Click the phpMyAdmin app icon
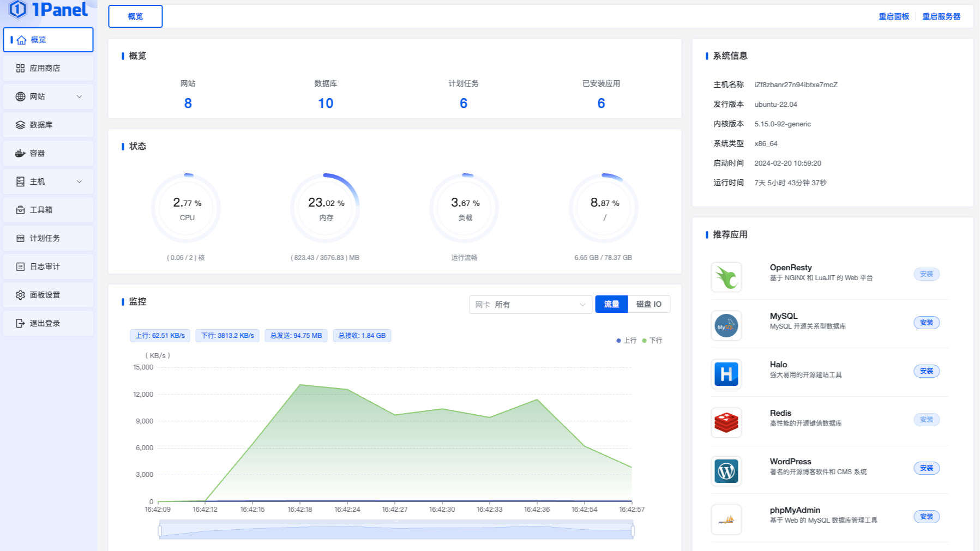The width and height of the screenshot is (980, 551). 726,519
